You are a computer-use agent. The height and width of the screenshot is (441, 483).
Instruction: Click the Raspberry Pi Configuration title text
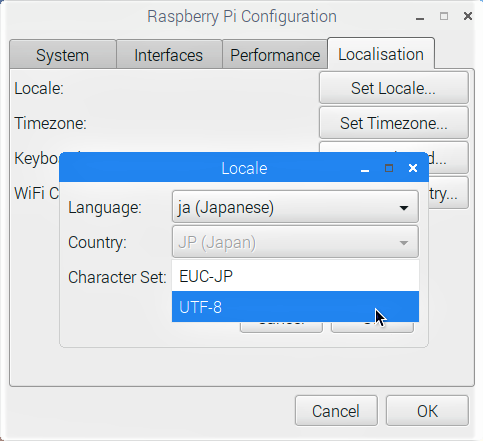(242, 17)
